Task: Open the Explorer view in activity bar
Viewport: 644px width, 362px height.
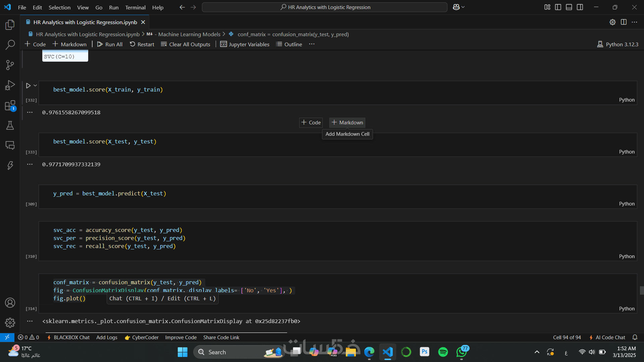Action: tap(10, 24)
